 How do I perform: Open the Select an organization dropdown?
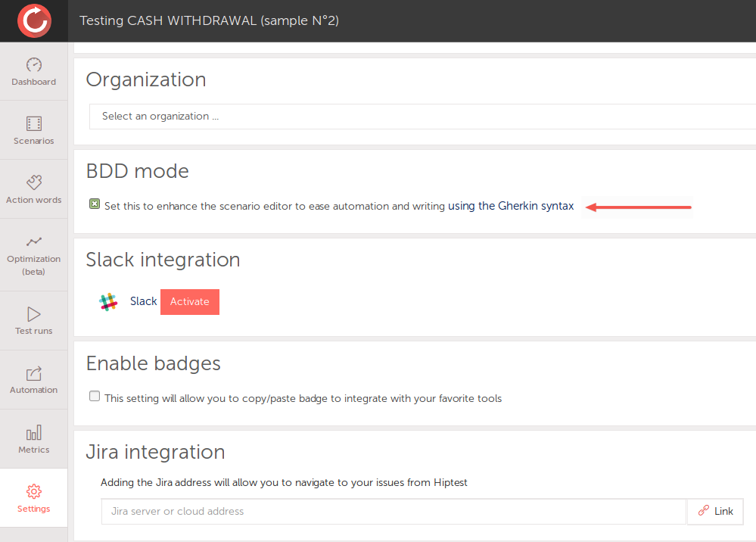[422, 117]
